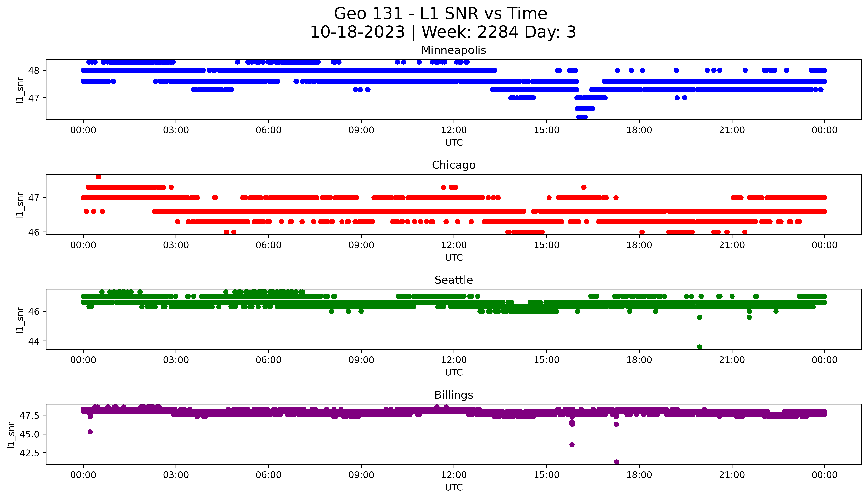Click the '21:00' tick under Chicago plot
Viewport: 868px width, 499px height.
732,245
